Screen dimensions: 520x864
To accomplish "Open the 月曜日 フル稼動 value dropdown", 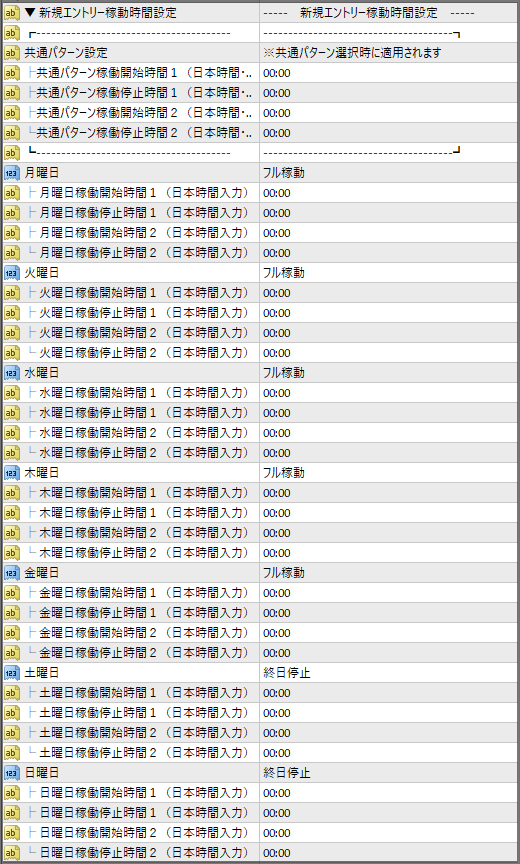I will click(389, 173).
